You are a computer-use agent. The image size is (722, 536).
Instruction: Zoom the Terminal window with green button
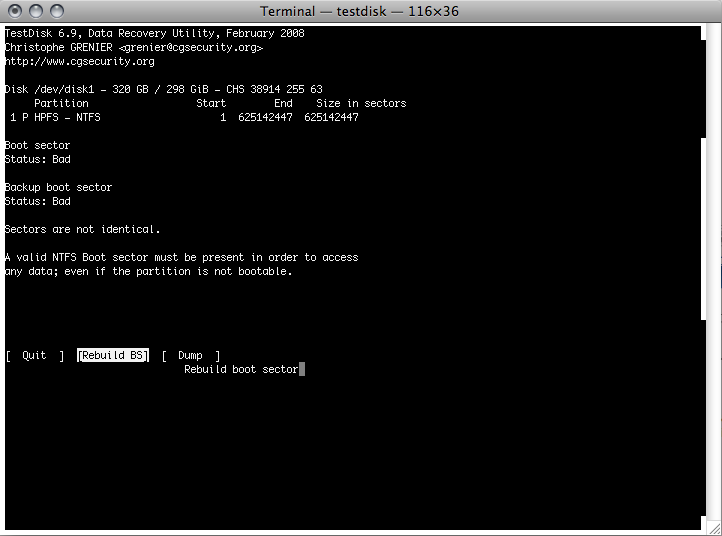pyautogui.click(x=57, y=11)
